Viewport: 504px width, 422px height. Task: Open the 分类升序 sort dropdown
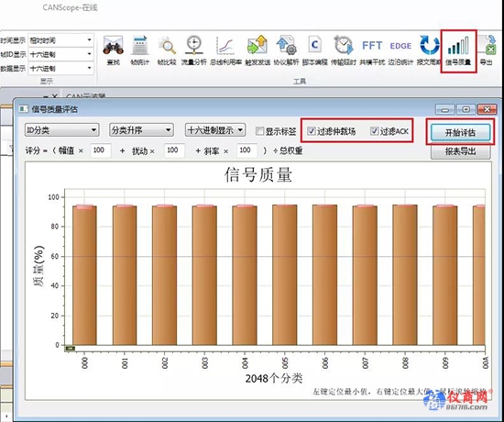(141, 130)
